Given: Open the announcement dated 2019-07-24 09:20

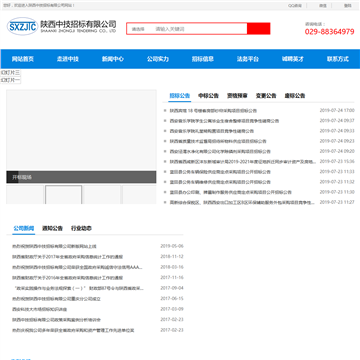Looking at the screenshot, I should pos(220,151).
